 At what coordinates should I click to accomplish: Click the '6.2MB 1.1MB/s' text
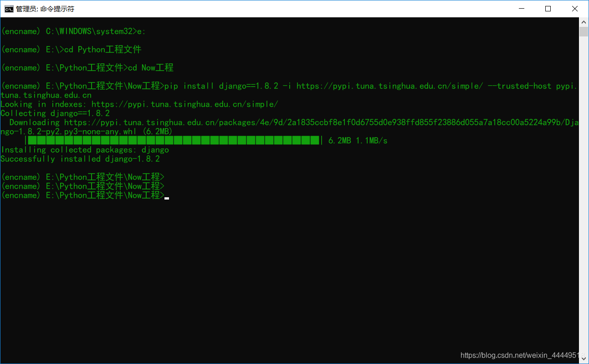point(358,140)
